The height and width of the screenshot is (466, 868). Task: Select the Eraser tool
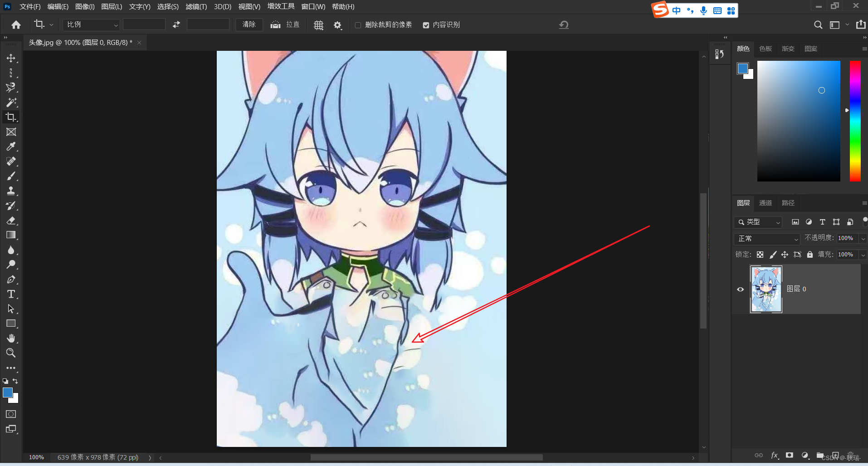coord(11,221)
